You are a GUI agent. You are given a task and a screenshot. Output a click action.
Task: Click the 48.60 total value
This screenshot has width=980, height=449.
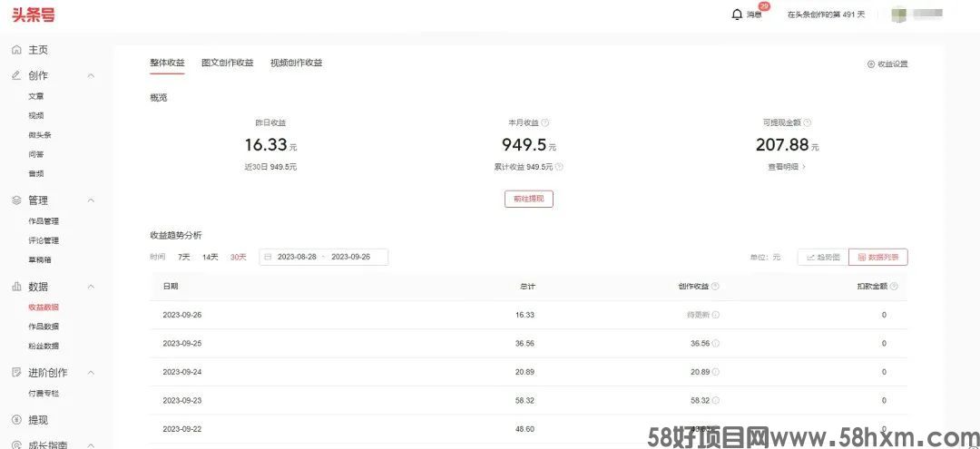pyautogui.click(x=525, y=429)
